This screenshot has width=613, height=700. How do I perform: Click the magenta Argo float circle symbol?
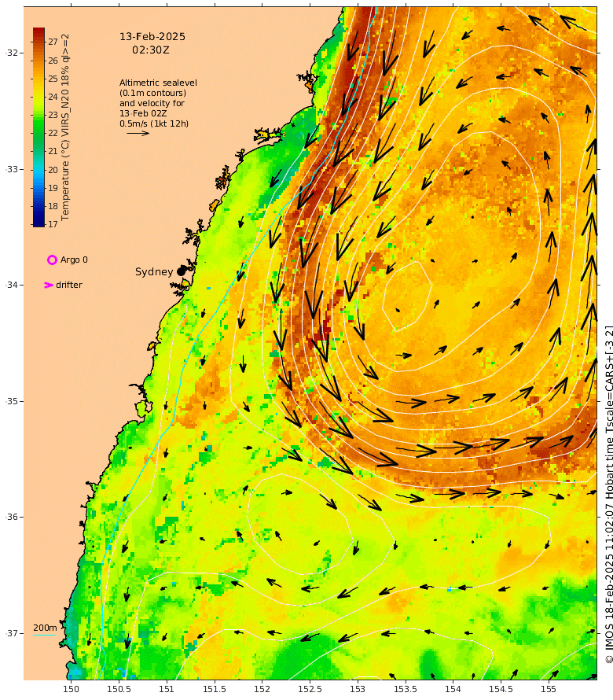[52, 260]
